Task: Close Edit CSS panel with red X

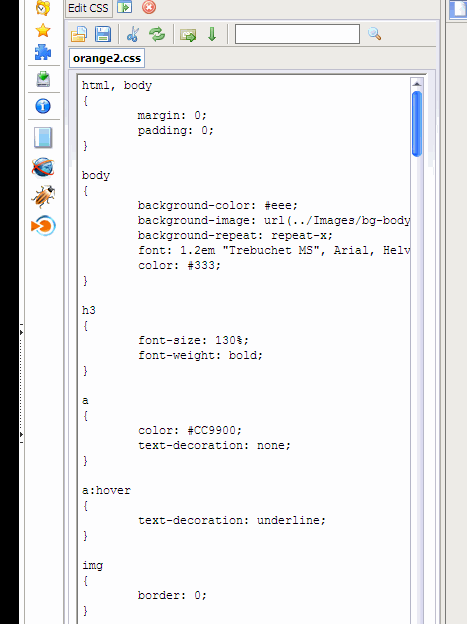Action: (149, 7)
